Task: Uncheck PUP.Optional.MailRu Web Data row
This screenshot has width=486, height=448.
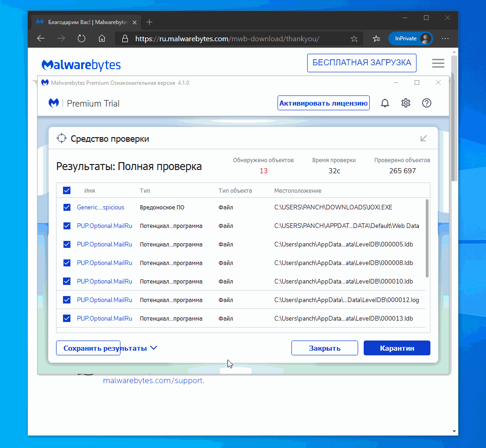Action: click(67, 226)
